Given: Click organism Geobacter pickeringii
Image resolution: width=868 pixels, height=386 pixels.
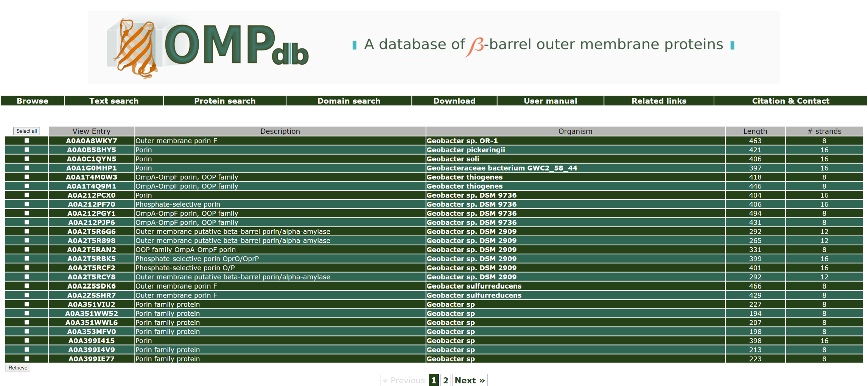Looking at the screenshot, I should [466, 150].
